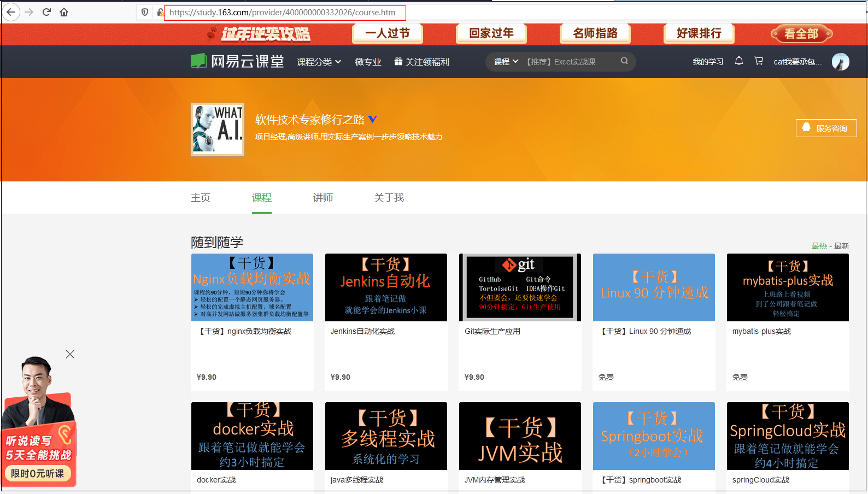
Task: Click title 【干货】Linux 90 分钟速成
Action: pos(645,331)
